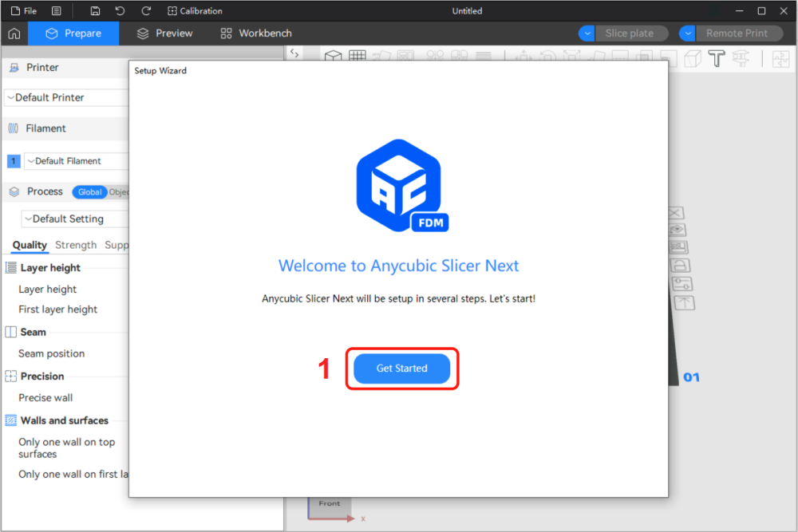
Task: Click the Get Started button in the wizard
Action: pos(401,368)
